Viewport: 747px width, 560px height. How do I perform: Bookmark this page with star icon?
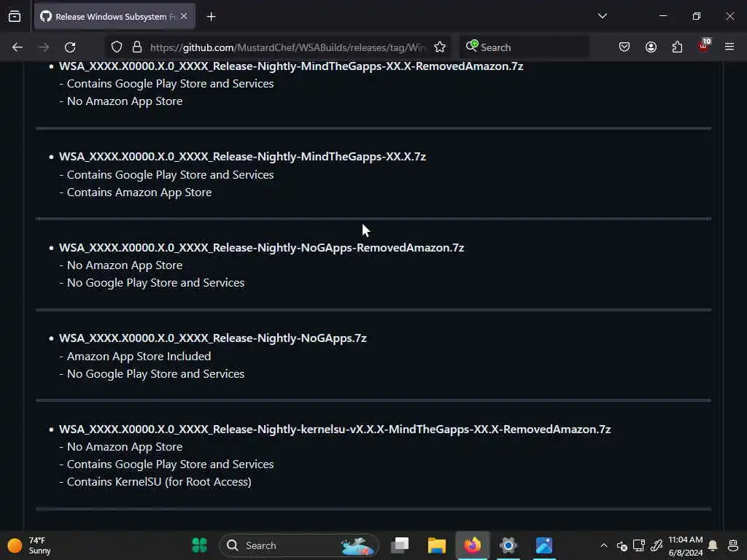click(x=440, y=47)
